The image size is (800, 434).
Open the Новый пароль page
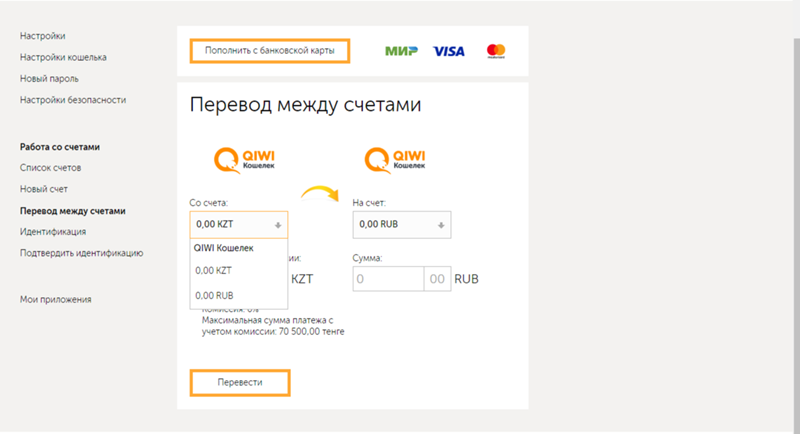click(49, 78)
